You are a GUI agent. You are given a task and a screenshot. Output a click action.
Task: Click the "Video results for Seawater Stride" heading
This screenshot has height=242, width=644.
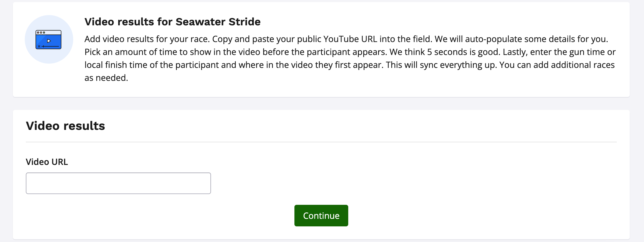(172, 22)
